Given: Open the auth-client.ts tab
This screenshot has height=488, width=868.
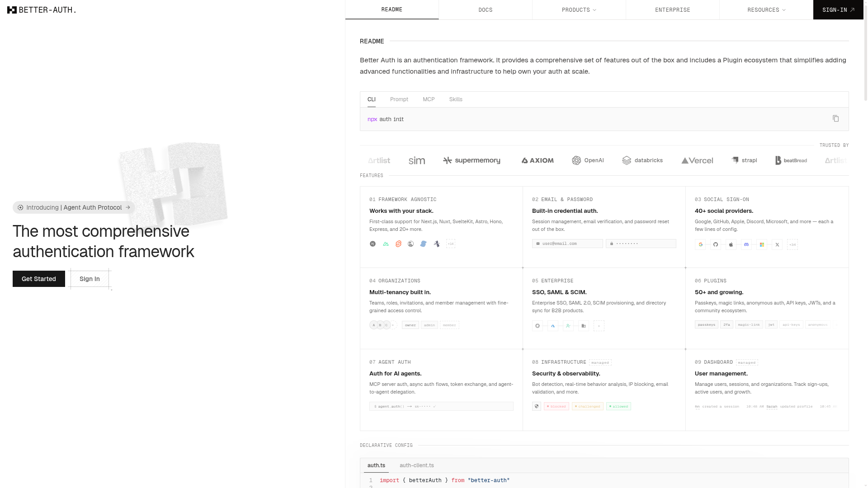Looking at the screenshot, I should click(x=416, y=465).
